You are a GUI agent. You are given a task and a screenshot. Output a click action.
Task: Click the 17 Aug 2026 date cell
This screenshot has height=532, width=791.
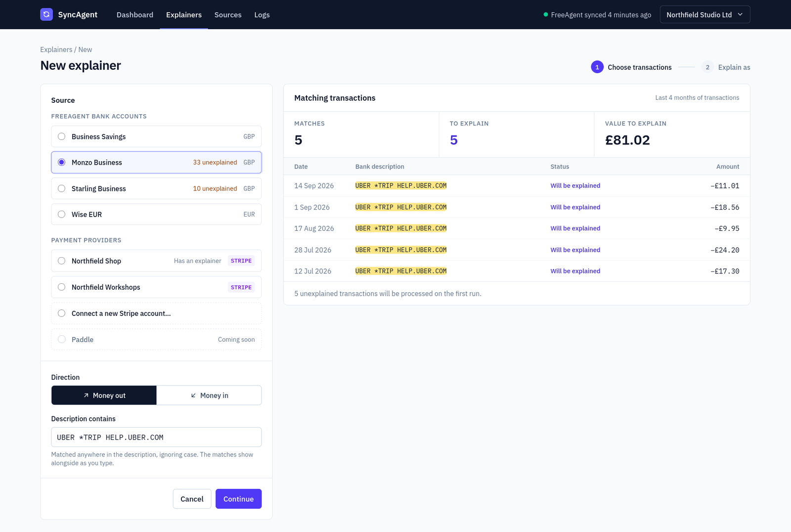coord(314,228)
